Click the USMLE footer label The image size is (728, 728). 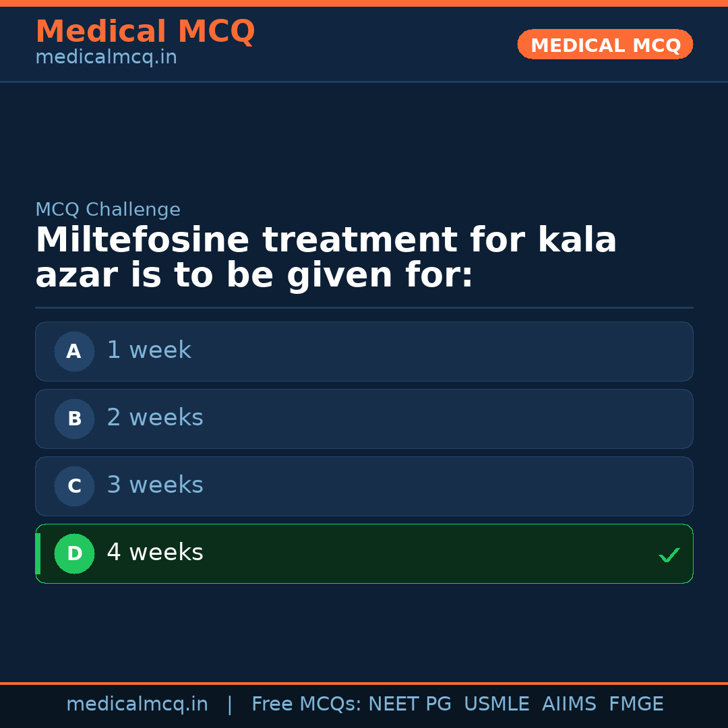tap(496, 704)
